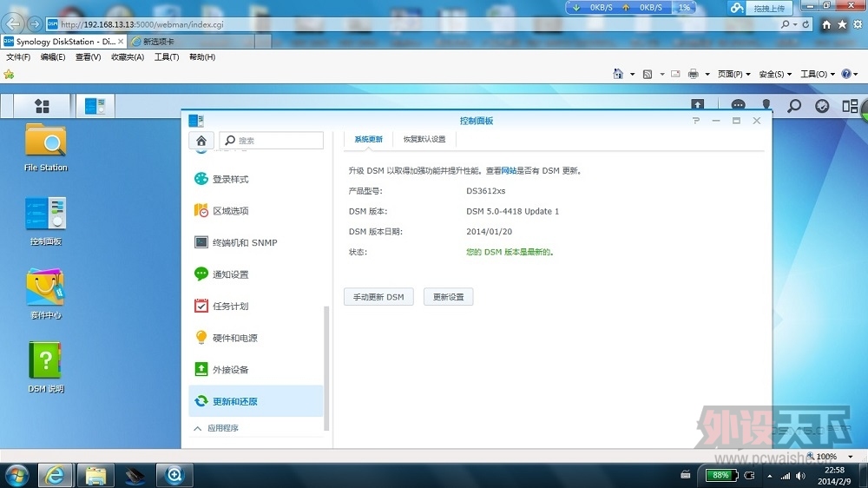868x488 pixels.
Task: Open 终端机和 SNMP settings
Action: click(x=256, y=242)
